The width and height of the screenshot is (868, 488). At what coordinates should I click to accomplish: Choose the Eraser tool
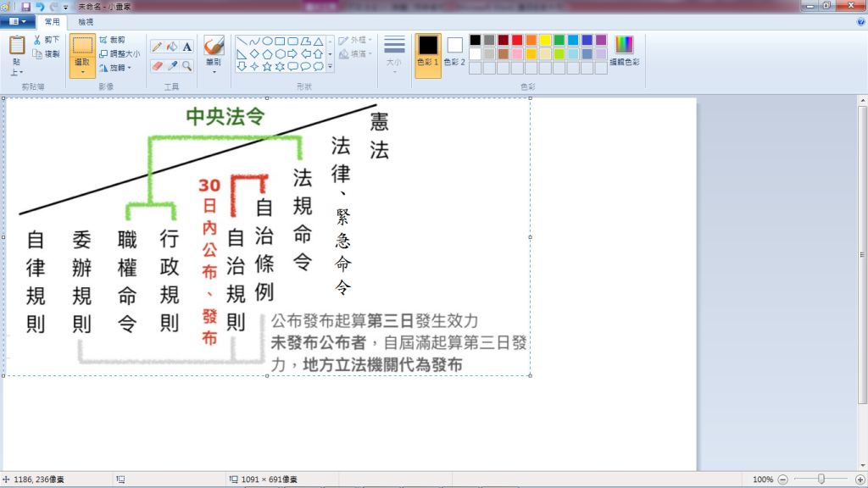tap(157, 65)
